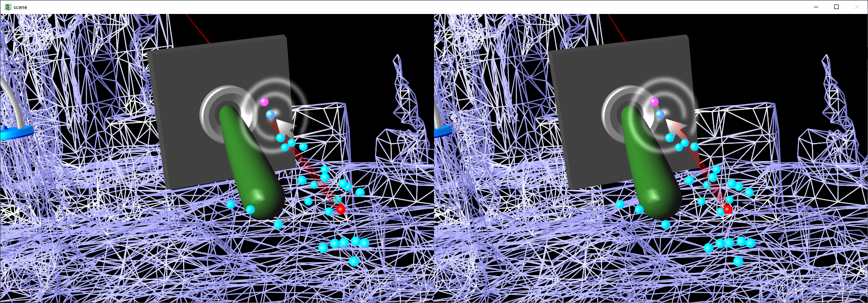
Task: Select the magenta sphere in the right view
Action: (x=654, y=102)
